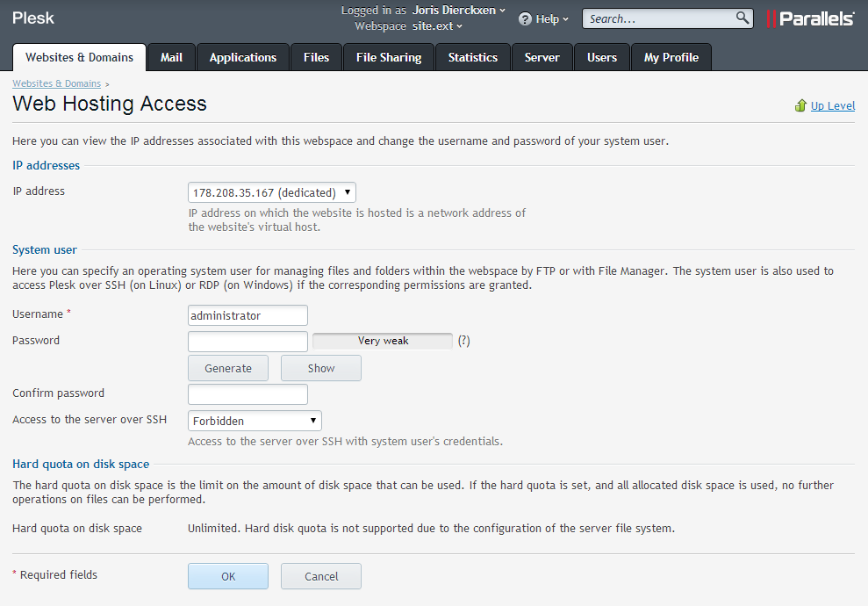Click the Very weak password strength bar

(383, 341)
